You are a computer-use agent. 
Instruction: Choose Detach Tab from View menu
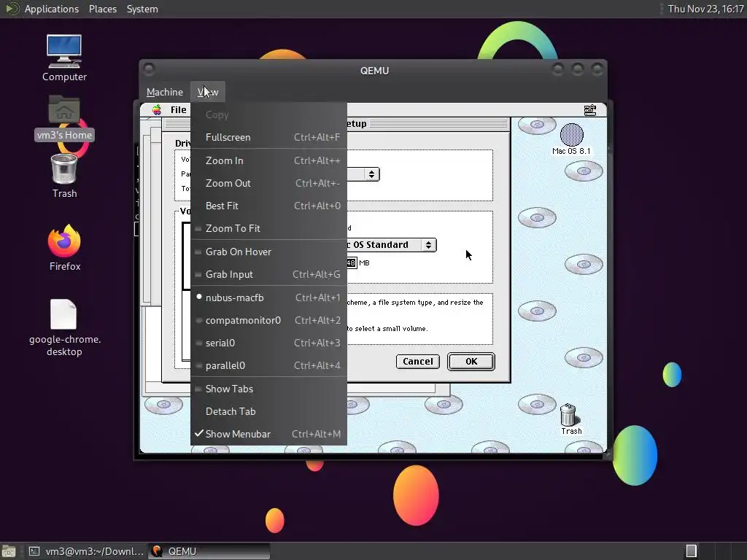[268, 411]
